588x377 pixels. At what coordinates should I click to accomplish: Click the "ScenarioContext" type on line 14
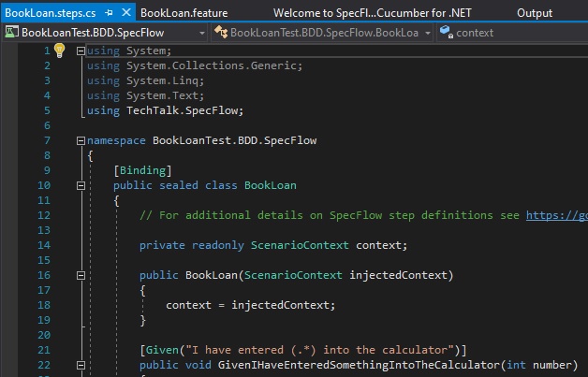pyautogui.click(x=300, y=245)
